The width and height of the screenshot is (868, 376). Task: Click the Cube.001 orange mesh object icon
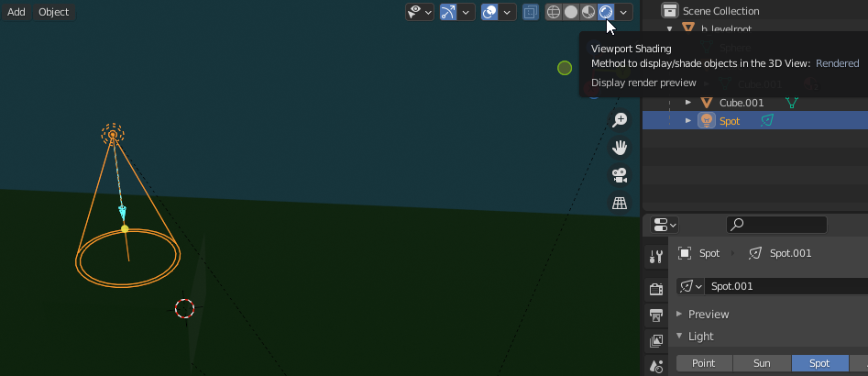click(x=707, y=103)
